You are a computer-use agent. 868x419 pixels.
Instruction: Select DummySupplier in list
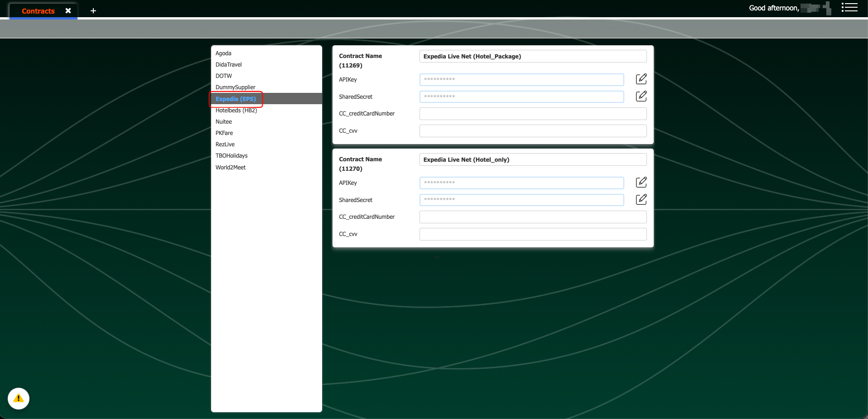pos(266,87)
